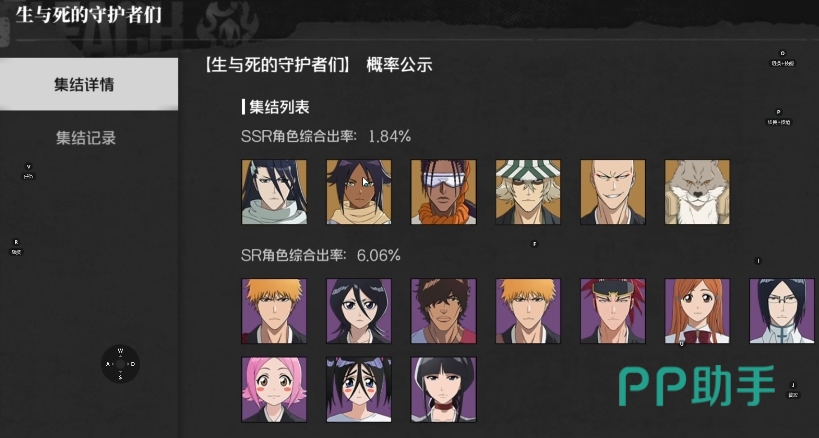819x438 pixels.
Task: Click the Tosen portrait with white visor
Action: coord(443,192)
